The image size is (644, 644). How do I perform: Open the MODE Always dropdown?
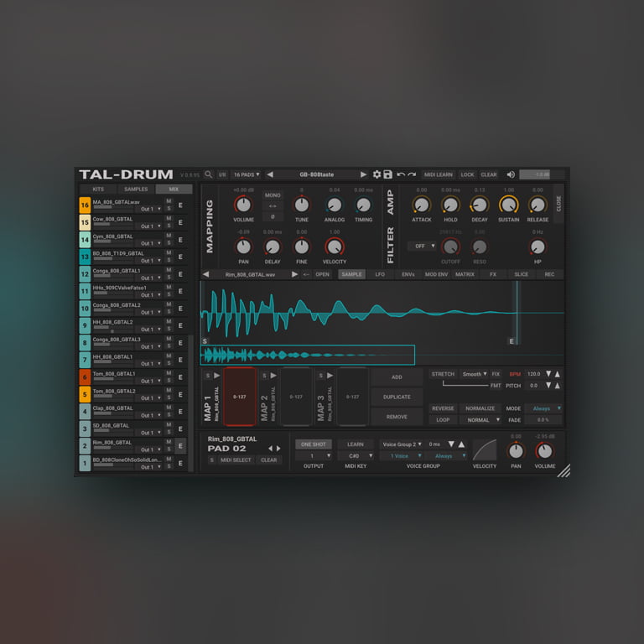coord(543,408)
